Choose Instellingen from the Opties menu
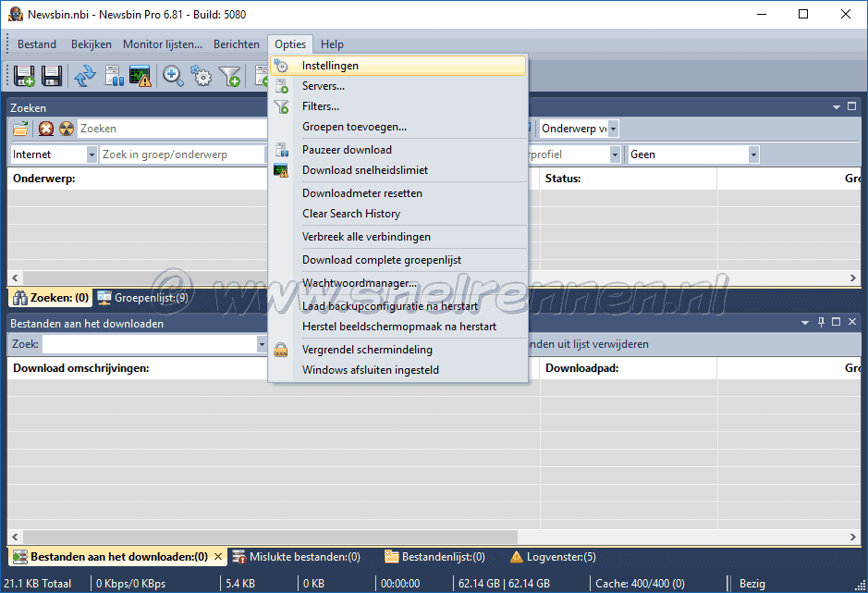This screenshot has width=868, height=593. (398, 66)
